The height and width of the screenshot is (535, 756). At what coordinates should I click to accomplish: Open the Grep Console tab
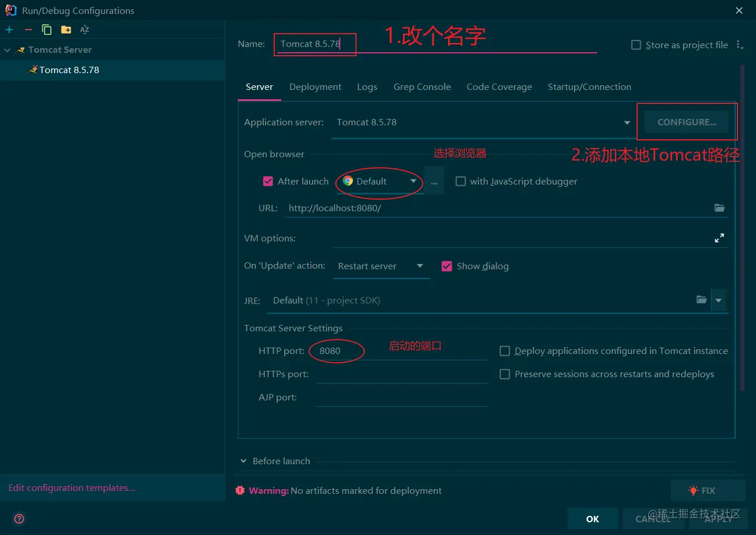(422, 87)
